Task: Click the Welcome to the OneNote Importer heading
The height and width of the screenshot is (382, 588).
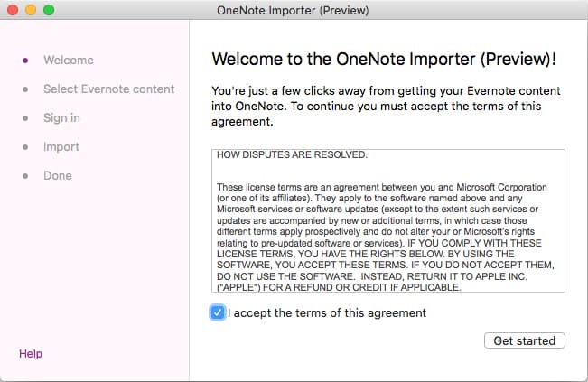Action: click(x=384, y=60)
